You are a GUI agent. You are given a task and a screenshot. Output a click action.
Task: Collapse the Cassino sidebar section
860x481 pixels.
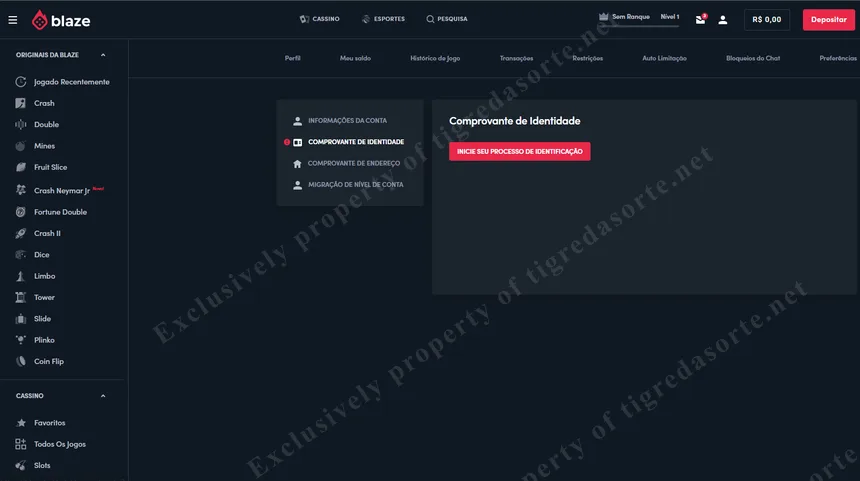click(x=103, y=396)
